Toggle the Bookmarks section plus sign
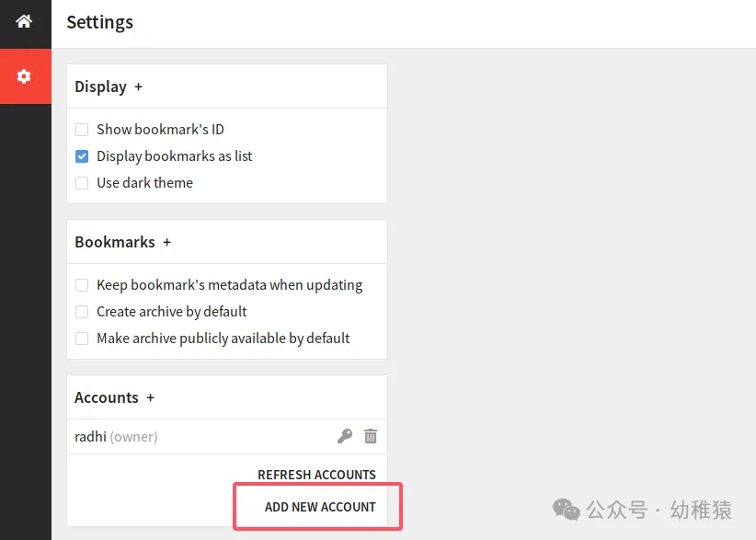 click(x=166, y=242)
